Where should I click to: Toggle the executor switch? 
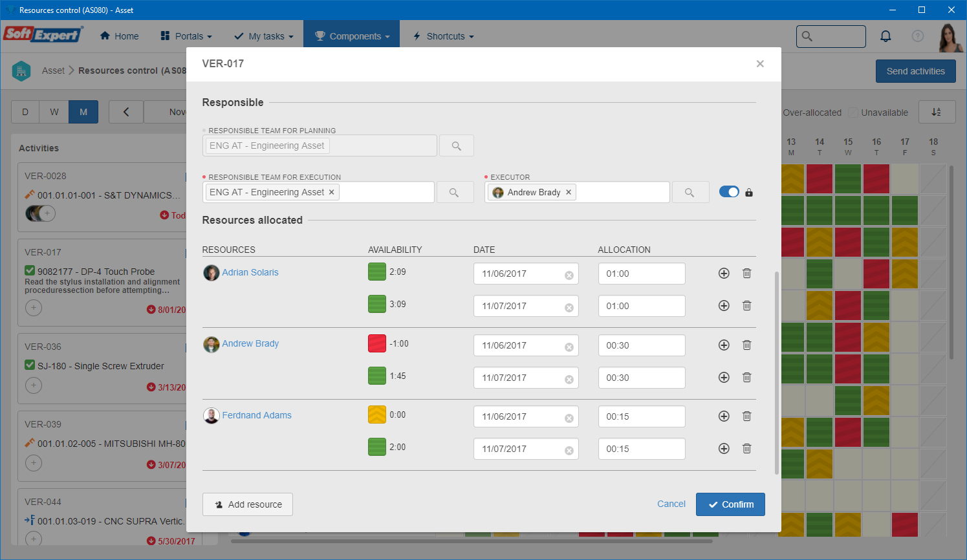coord(729,191)
